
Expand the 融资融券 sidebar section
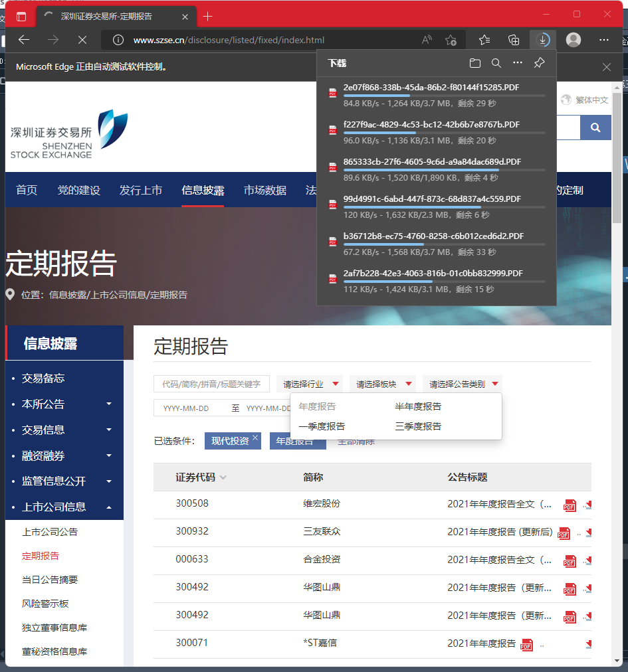(x=109, y=455)
